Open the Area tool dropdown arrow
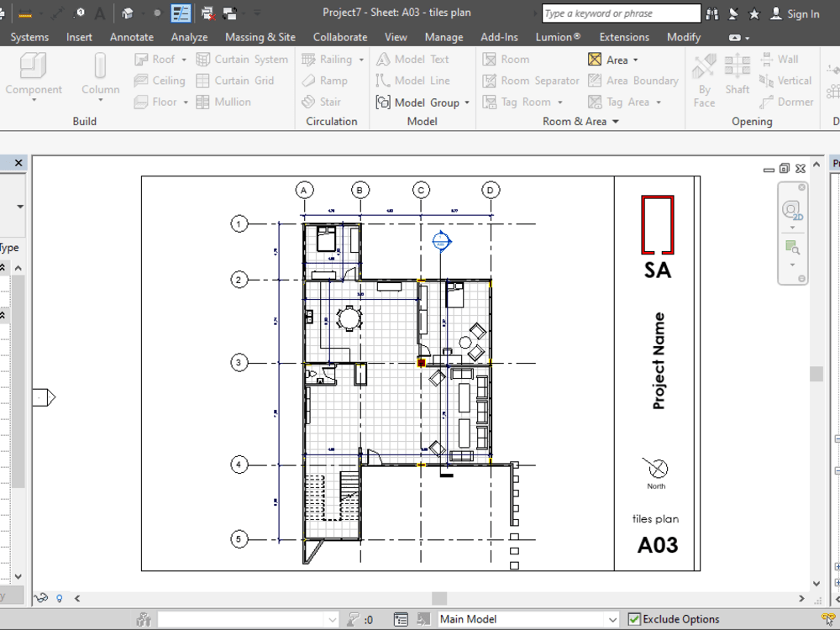Screen dimensions: 840x630 [x=636, y=60]
